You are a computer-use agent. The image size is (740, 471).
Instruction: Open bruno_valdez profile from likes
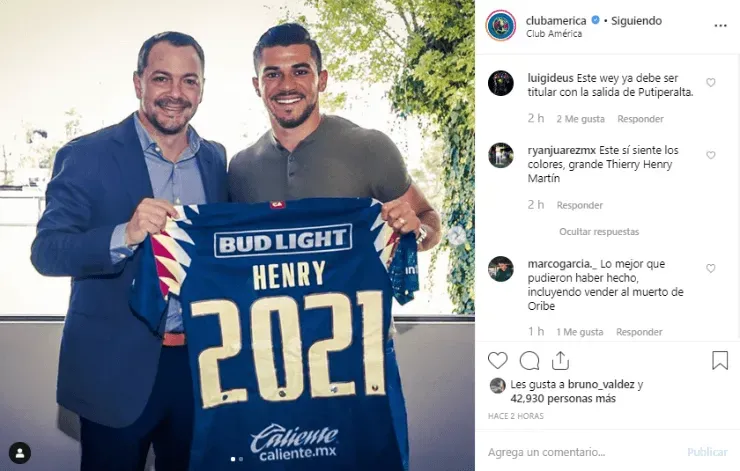pos(601,385)
